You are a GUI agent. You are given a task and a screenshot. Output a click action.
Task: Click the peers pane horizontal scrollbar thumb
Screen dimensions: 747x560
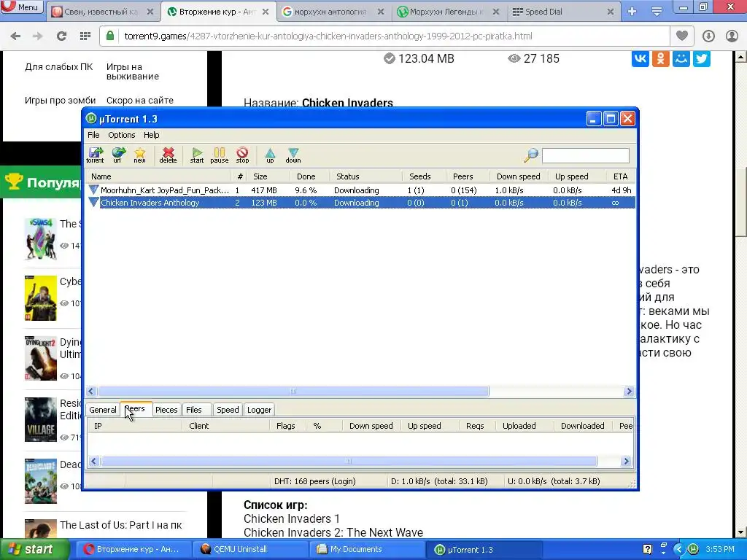[349, 461]
